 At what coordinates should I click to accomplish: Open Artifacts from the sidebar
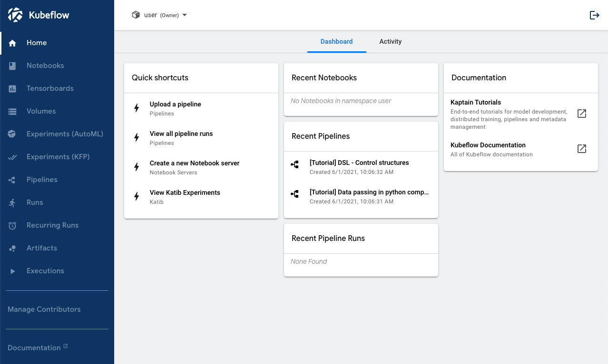(57, 248)
